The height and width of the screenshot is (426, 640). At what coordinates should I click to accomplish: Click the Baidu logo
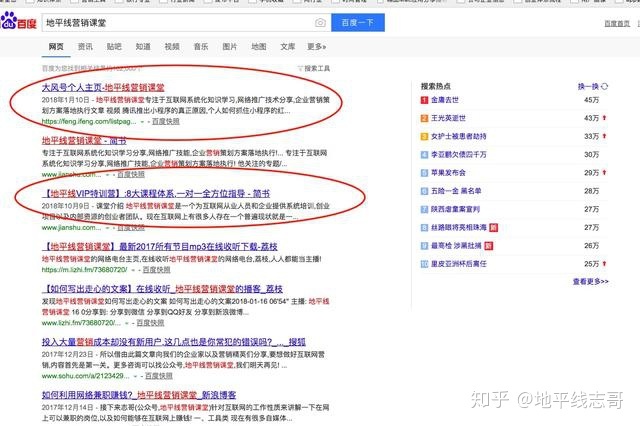click(18, 22)
